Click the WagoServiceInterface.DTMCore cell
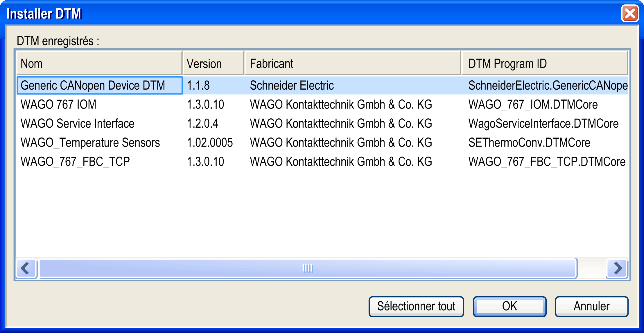The image size is (644, 333). pyautogui.click(x=543, y=124)
